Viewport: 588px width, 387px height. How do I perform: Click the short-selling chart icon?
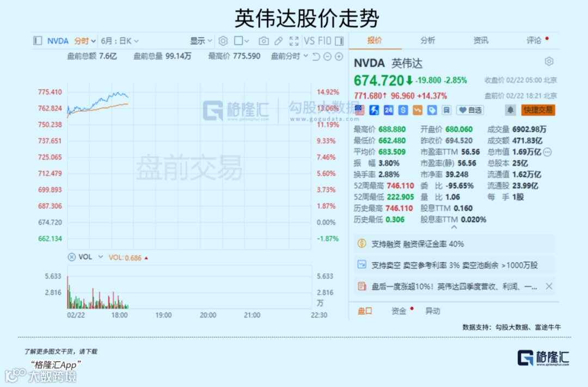tap(362, 264)
